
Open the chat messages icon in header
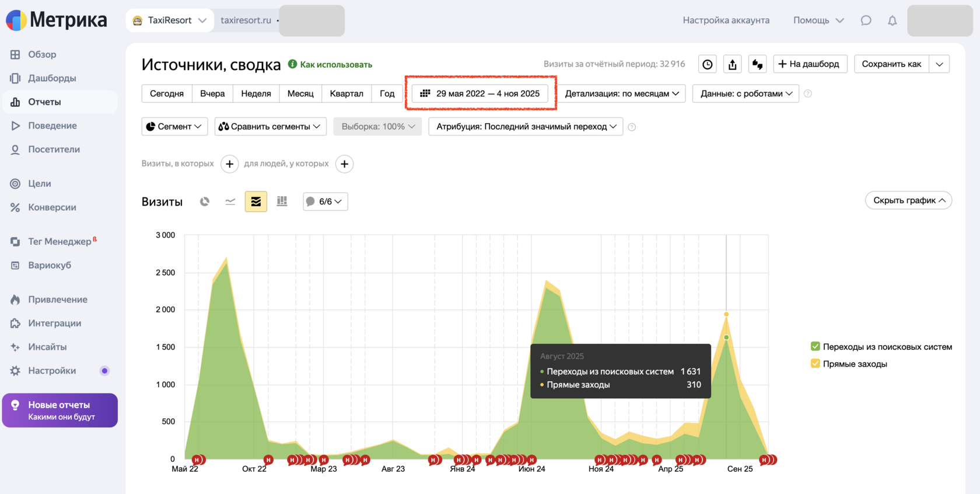(x=866, y=20)
